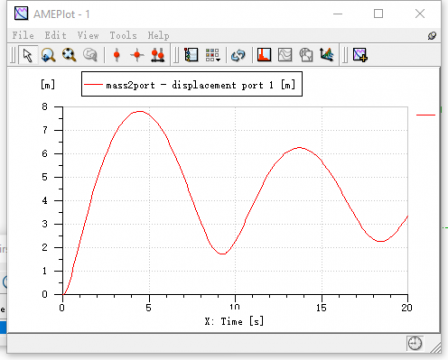The height and width of the screenshot is (360, 448).
Task: Click the zoom-to-fit magnifier icon
Action: (69, 55)
